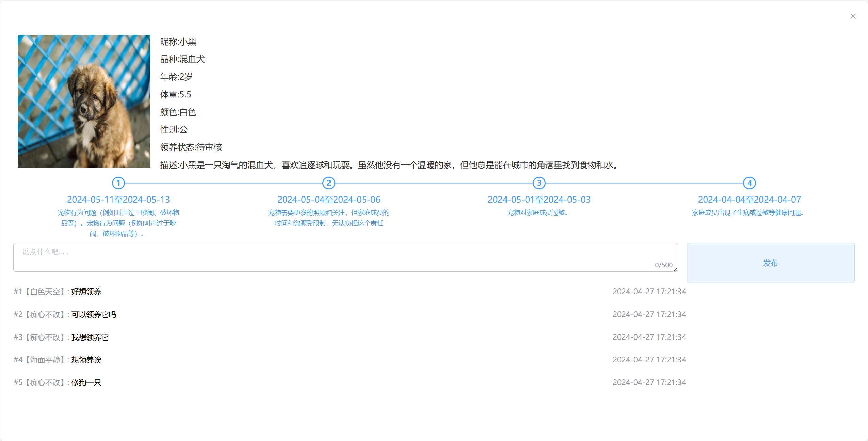Viewport: 868px width, 441px height.
Task: Select date range 2024-04-04至2024-04-07
Action: (749, 200)
